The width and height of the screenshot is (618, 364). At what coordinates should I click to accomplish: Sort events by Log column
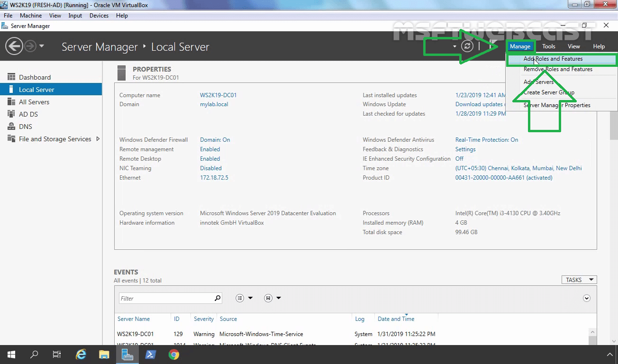pos(360,319)
